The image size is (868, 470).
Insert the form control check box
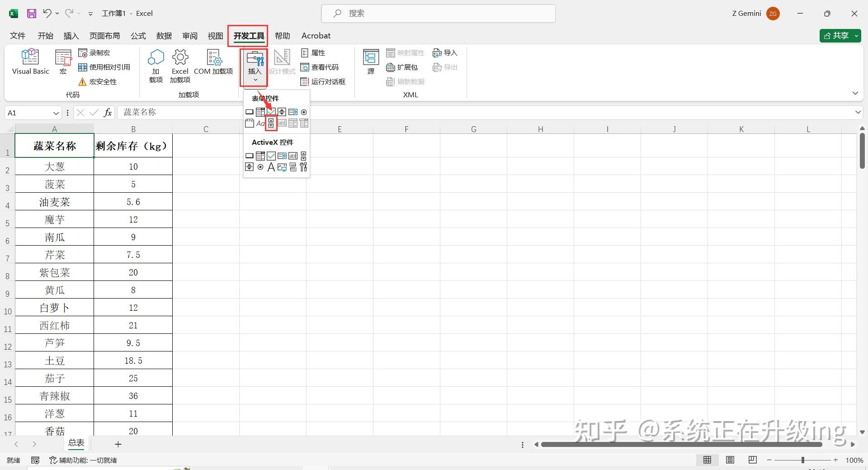(271, 112)
